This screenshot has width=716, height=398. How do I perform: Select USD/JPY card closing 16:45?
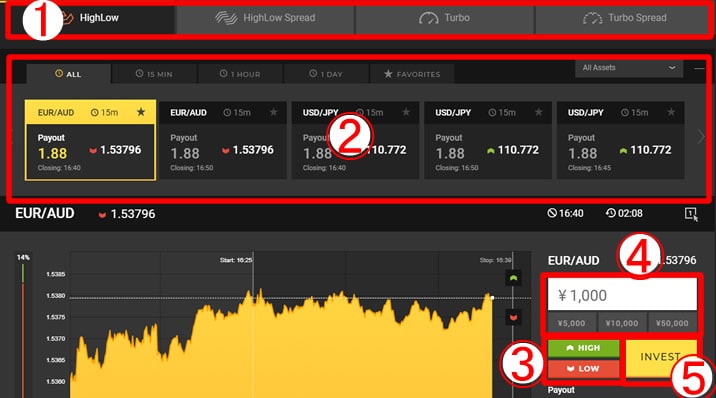[x=620, y=140]
